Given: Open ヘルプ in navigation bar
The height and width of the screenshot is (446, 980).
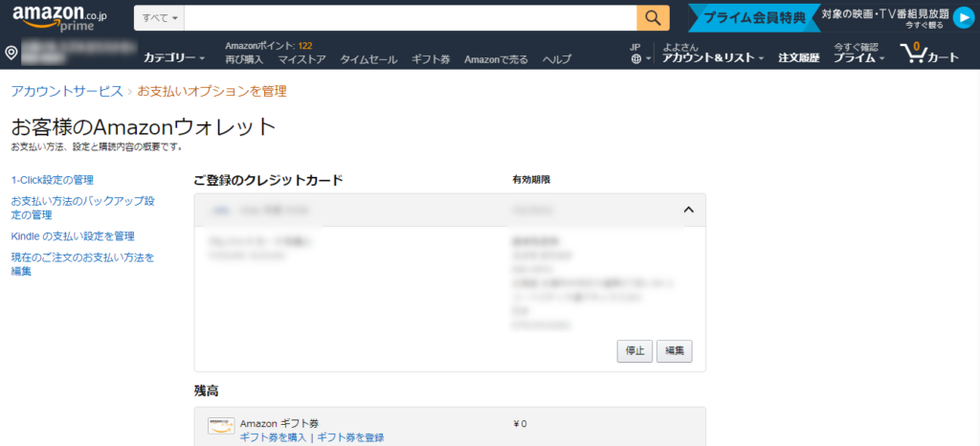Looking at the screenshot, I should (x=557, y=60).
